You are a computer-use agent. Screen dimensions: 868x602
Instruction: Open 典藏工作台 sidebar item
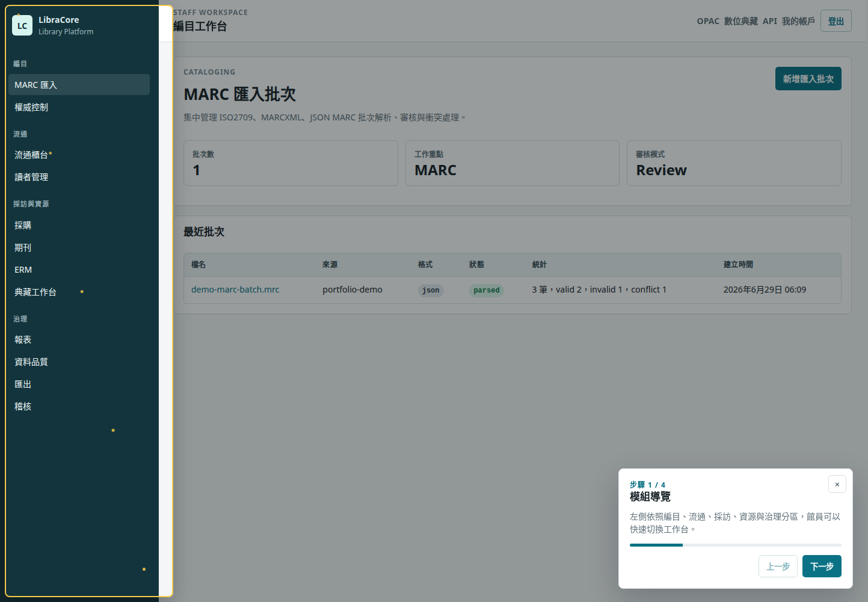pyautogui.click(x=79, y=292)
